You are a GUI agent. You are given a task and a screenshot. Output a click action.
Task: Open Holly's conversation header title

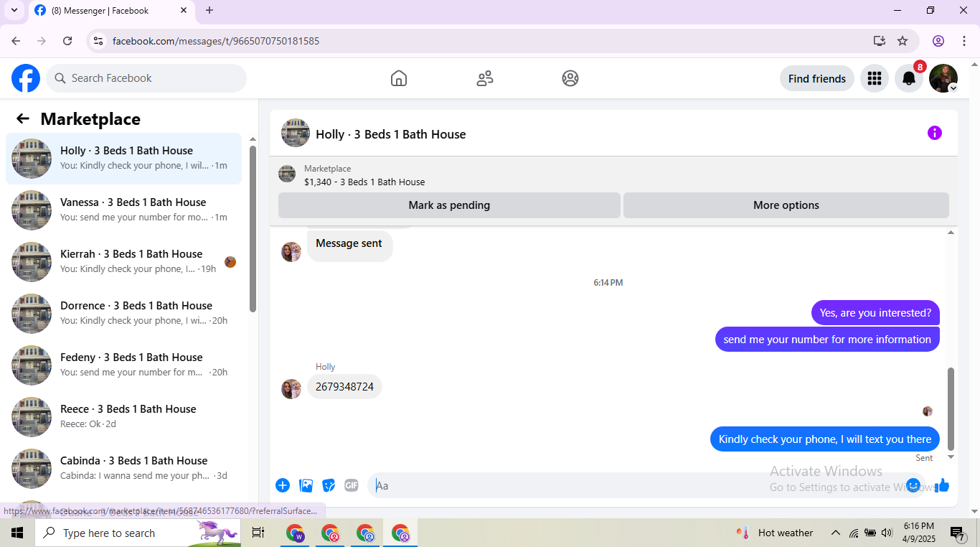(391, 134)
